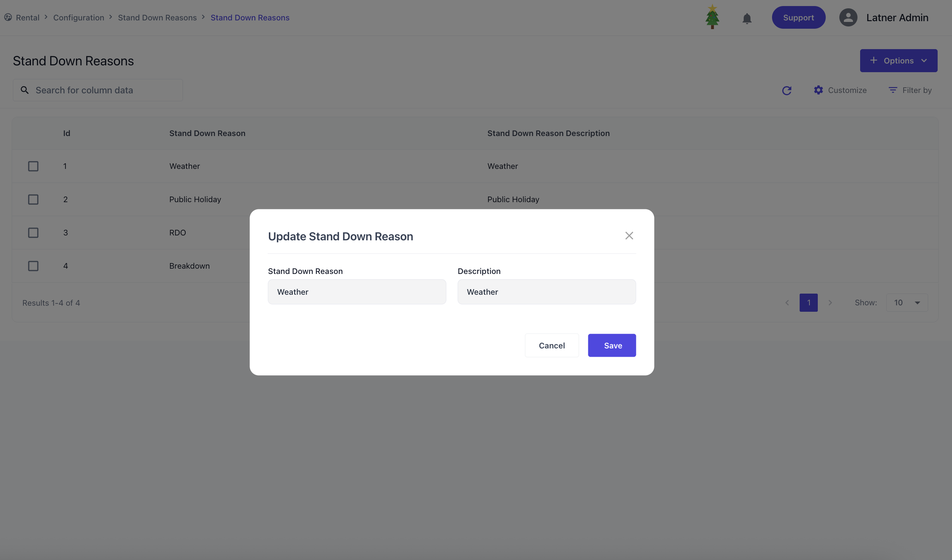Screen dimensions: 952x560
Task: Click the user avatar icon
Action: click(x=848, y=17)
